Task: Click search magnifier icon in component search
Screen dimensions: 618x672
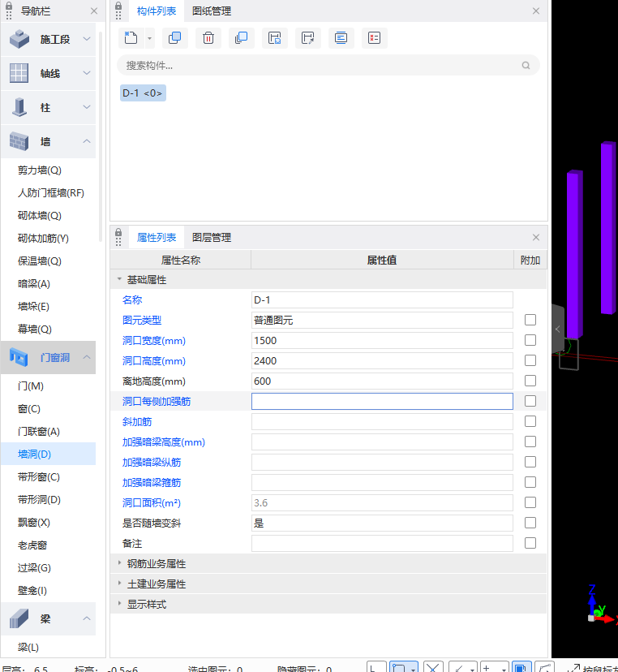Action: 526,66
